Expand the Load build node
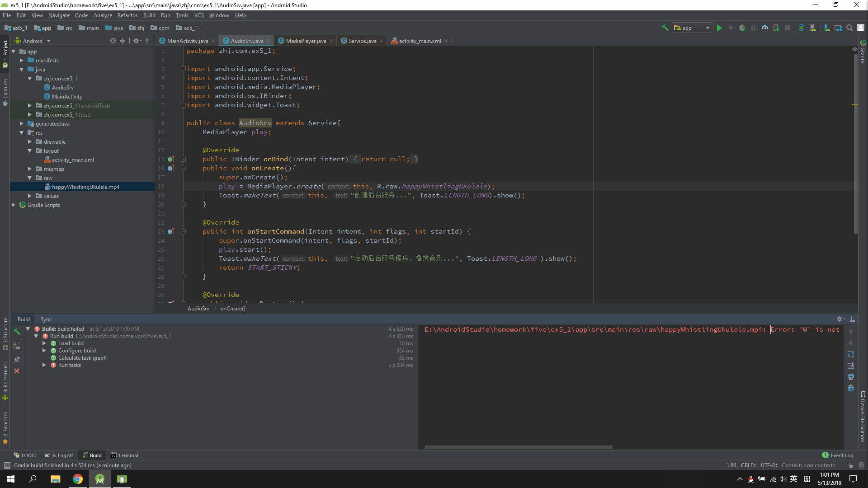868x488 pixels. (x=44, y=343)
